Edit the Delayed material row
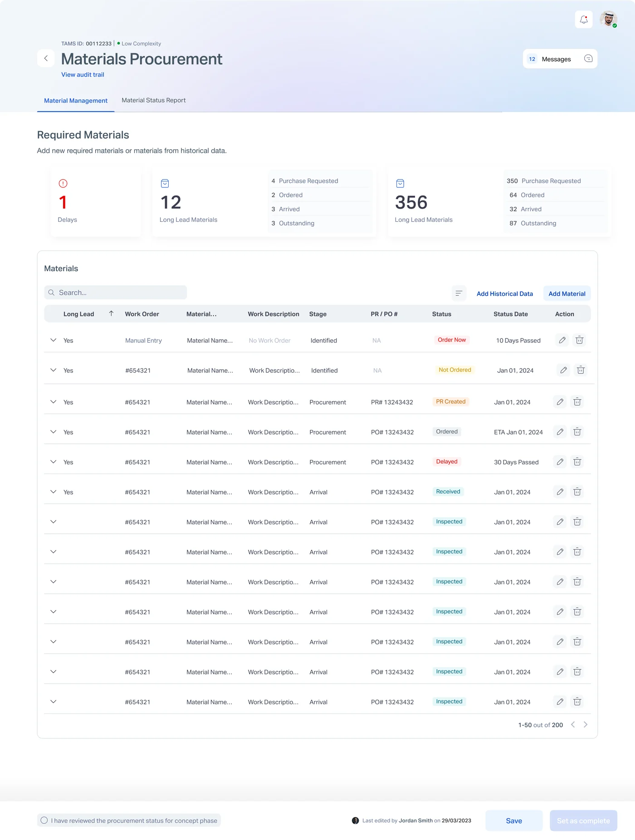Image resolution: width=635 pixels, height=840 pixels. pos(560,462)
